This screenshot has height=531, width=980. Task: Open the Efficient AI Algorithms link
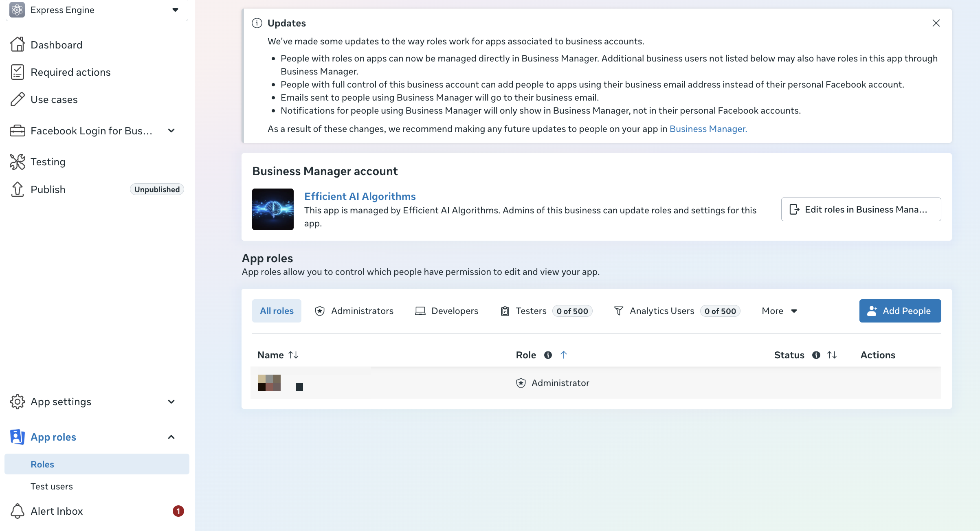(360, 196)
